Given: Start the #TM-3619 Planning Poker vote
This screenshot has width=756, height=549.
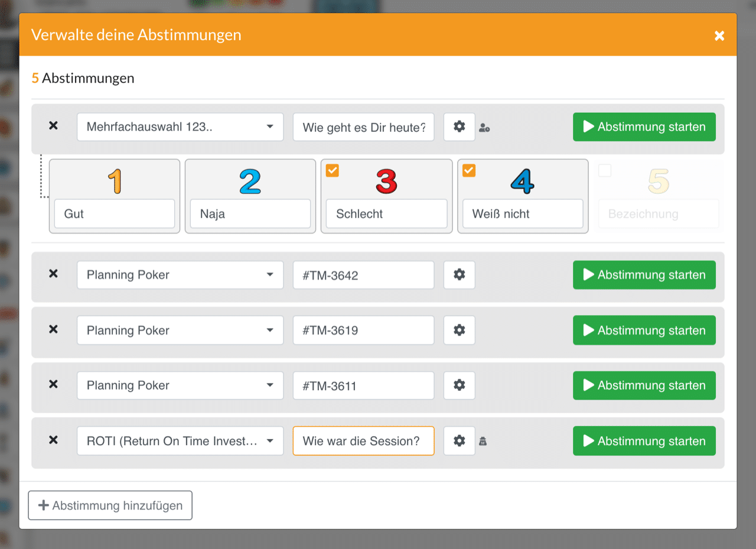Looking at the screenshot, I should pyautogui.click(x=644, y=330).
